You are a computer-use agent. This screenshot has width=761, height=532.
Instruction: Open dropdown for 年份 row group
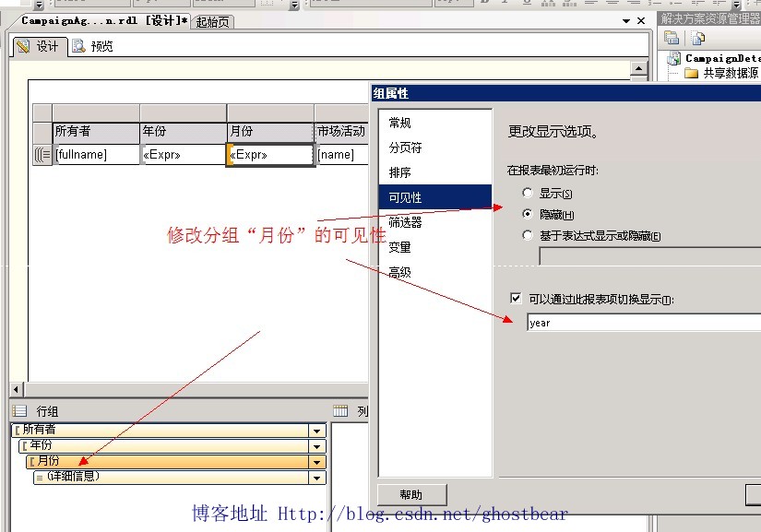[317, 446]
